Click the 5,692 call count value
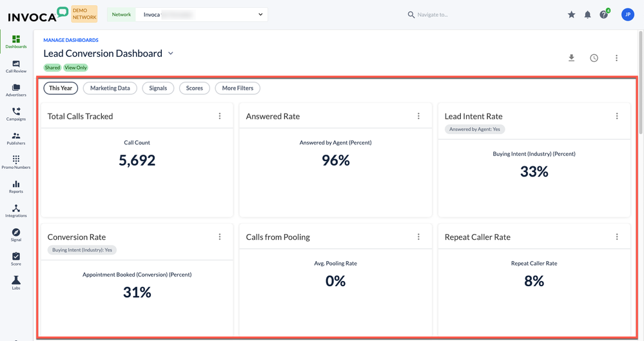 coord(137,161)
